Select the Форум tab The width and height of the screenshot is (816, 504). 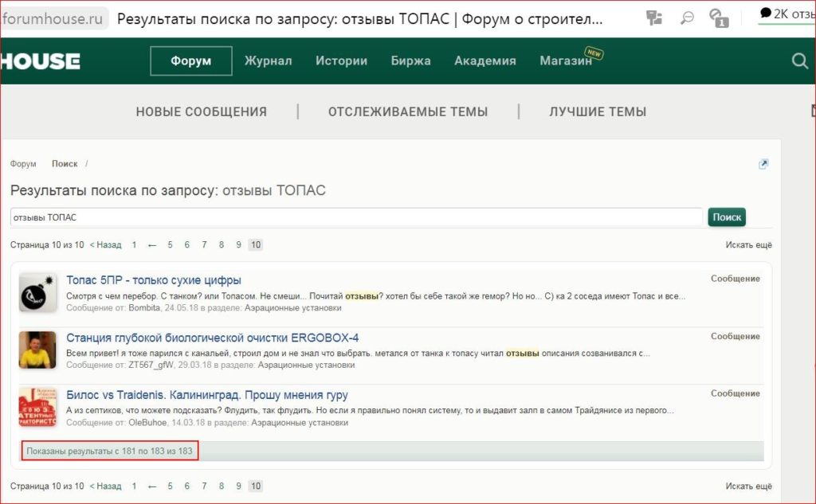(191, 61)
